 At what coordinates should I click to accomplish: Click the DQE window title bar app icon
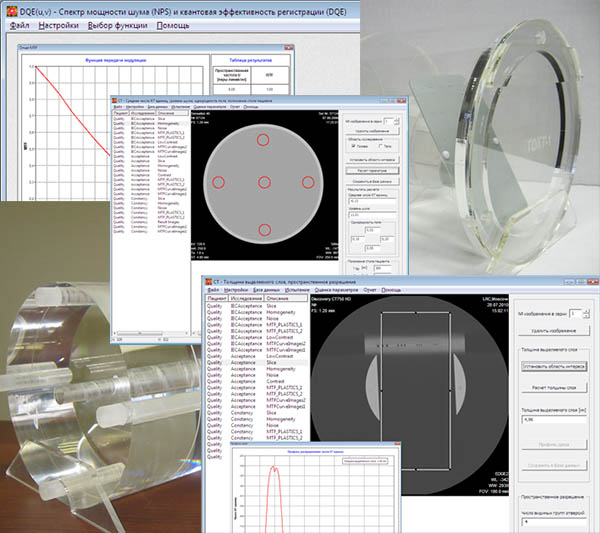pyautogui.click(x=12, y=11)
